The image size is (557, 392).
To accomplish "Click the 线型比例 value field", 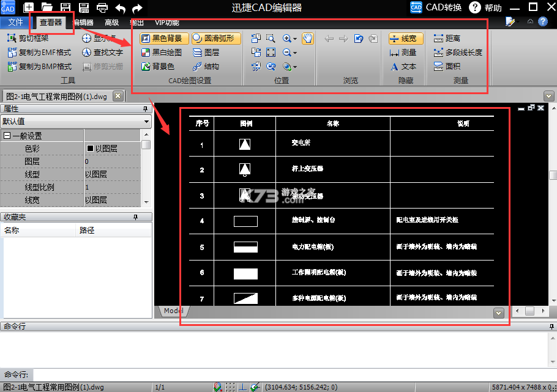I will click(112, 187).
